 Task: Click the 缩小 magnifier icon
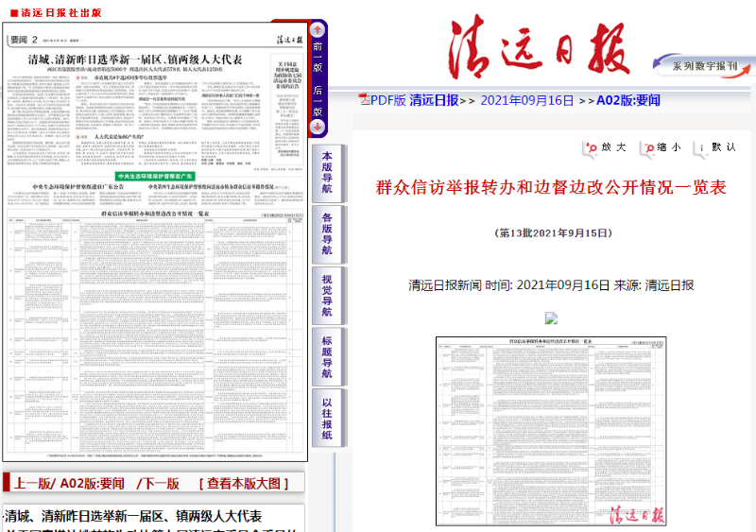coord(648,148)
